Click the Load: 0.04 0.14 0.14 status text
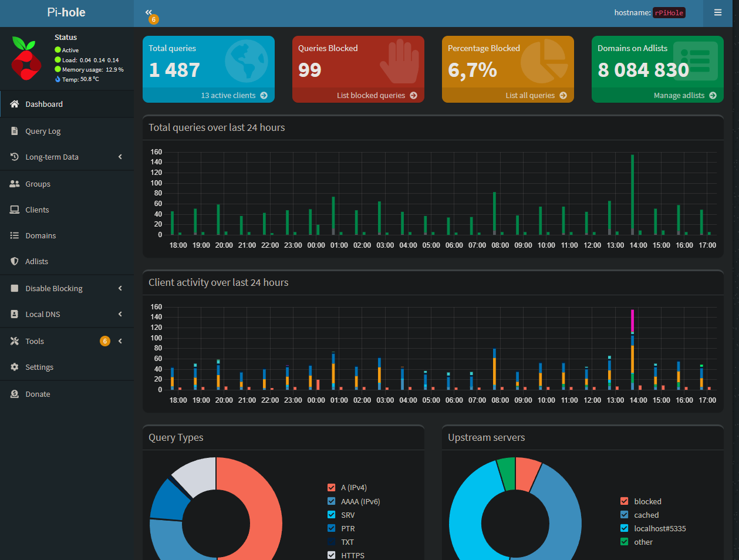Screen dimensions: 739x560 [90, 60]
